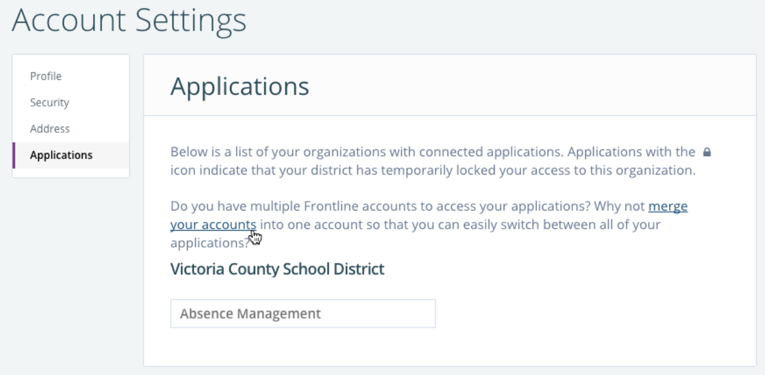Click the Account Settings page title

point(129,20)
